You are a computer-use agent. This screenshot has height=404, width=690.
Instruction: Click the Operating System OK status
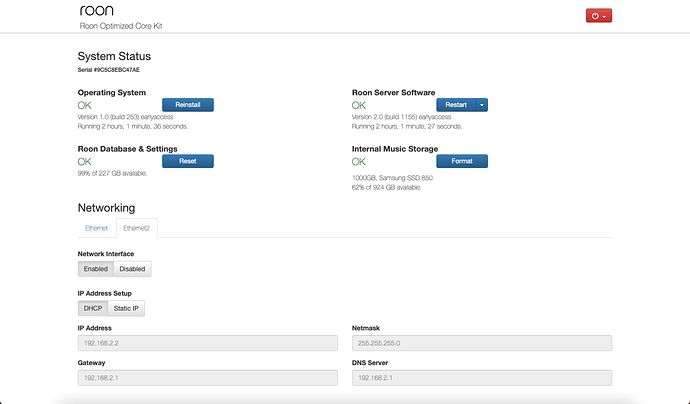(x=84, y=105)
